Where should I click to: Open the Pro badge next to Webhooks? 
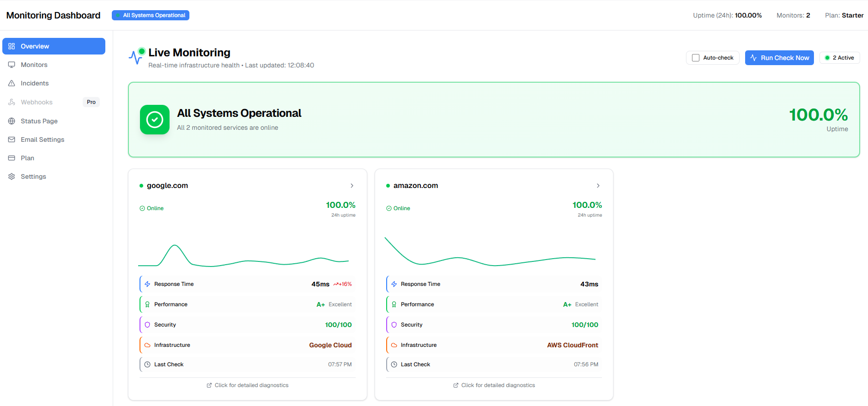(x=91, y=102)
